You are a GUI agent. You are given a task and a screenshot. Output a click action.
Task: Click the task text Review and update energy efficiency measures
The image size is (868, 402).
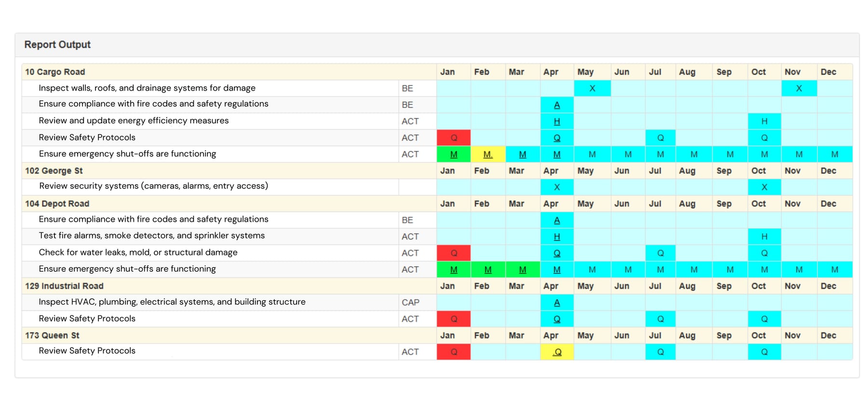(x=134, y=121)
